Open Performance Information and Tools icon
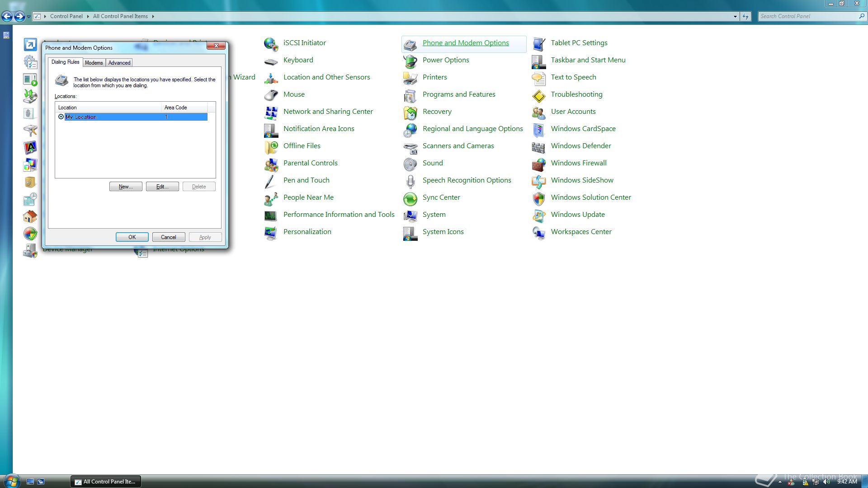The image size is (868, 488). click(271, 216)
